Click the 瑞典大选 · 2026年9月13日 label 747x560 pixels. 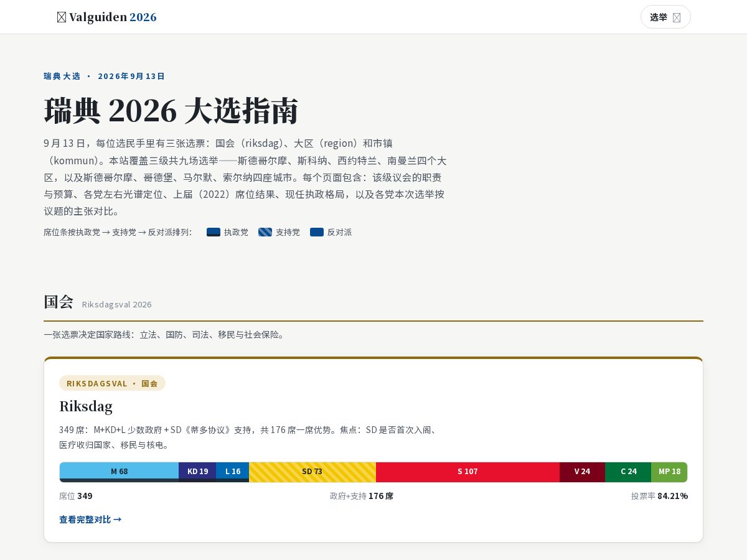click(105, 77)
